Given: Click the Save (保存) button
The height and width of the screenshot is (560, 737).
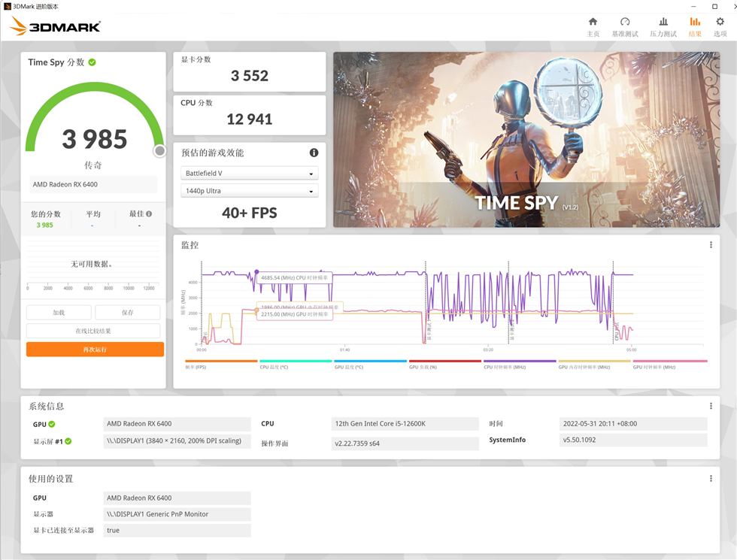Looking at the screenshot, I should 127,313.
